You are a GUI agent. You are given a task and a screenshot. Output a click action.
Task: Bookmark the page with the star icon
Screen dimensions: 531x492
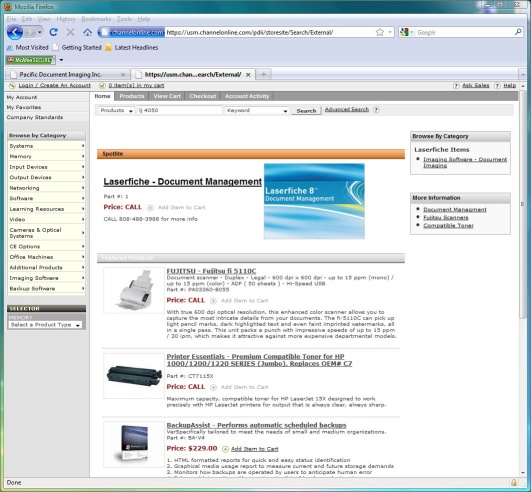click(x=380, y=32)
